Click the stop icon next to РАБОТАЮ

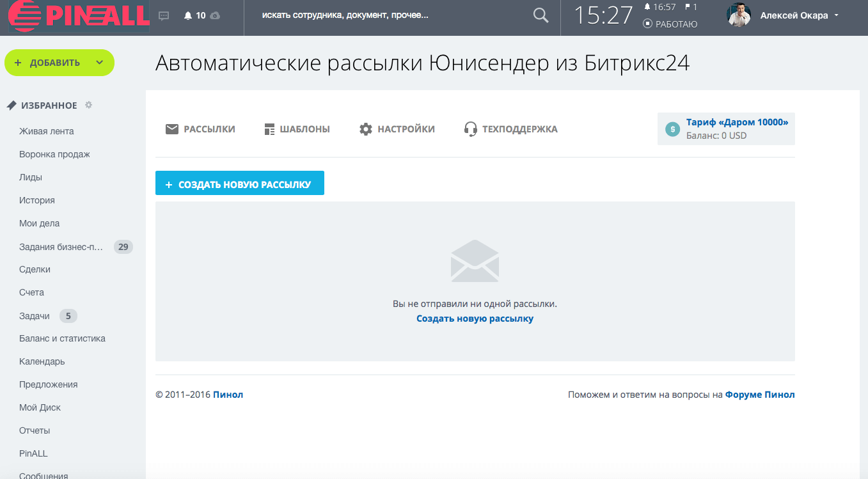647,24
